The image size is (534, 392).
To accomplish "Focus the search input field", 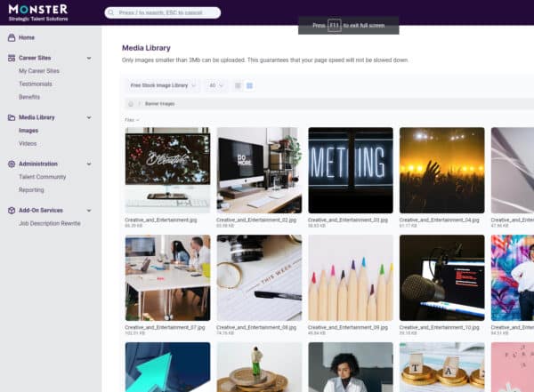I will (163, 13).
